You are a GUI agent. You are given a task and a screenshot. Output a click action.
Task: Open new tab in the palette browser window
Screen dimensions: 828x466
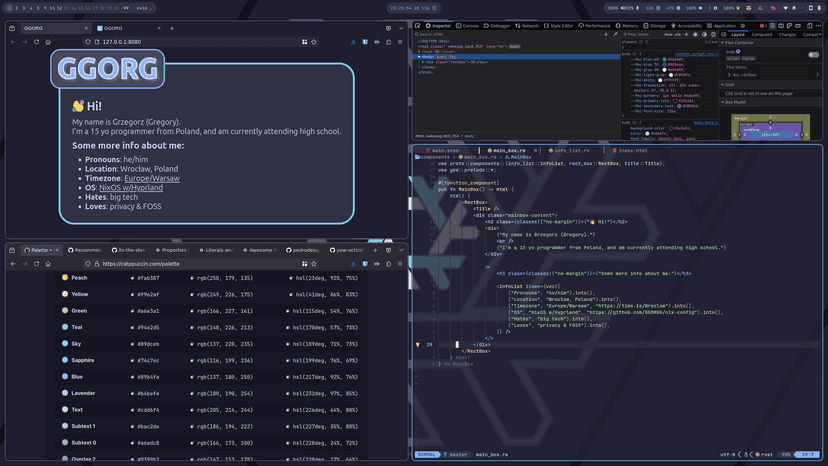pos(375,250)
